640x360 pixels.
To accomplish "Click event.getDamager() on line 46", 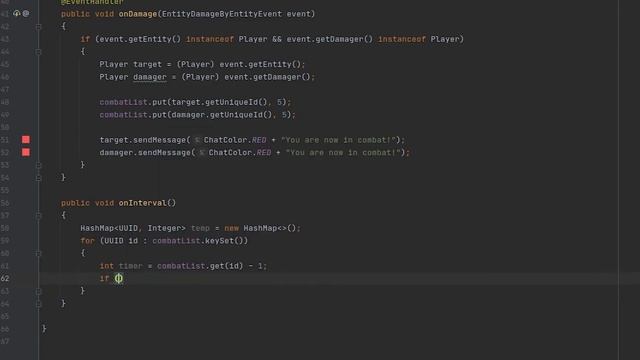I will click(x=268, y=77).
